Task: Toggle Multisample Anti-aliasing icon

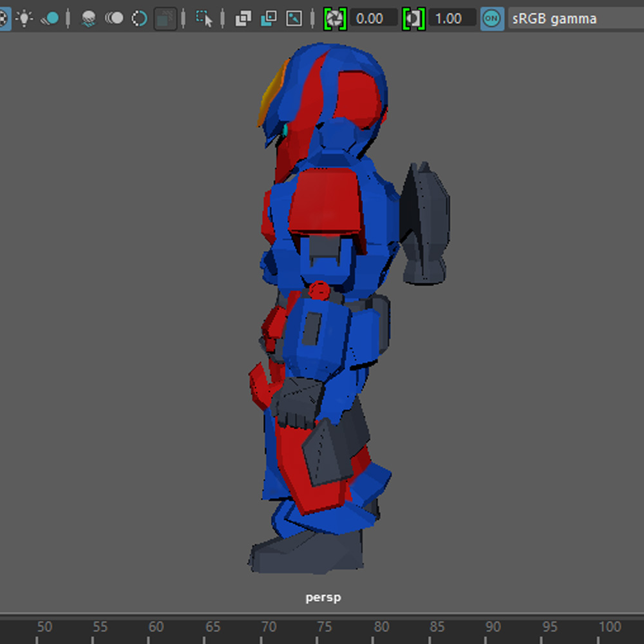Action: (x=139, y=19)
